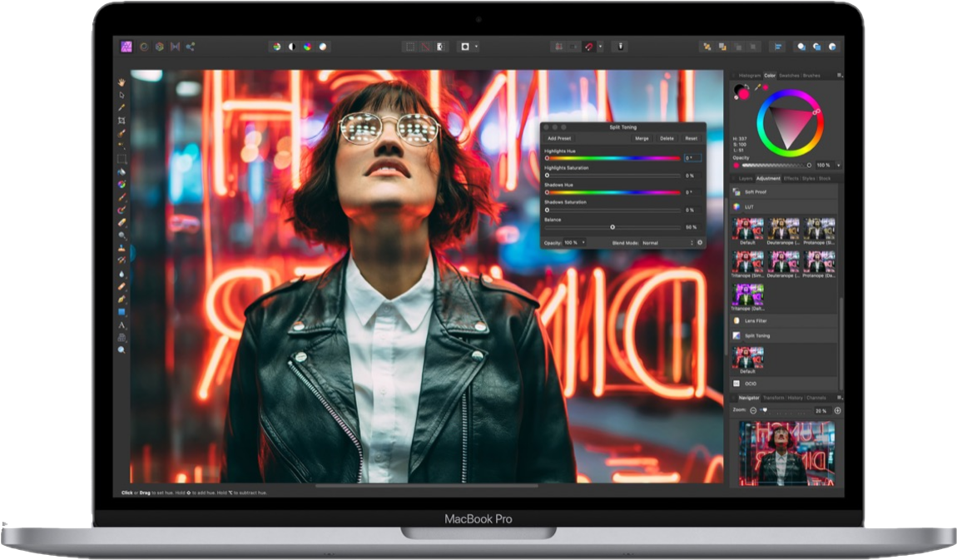The image size is (957, 560).
Task: Choose the Zoom tool at toolbar bottom
Action: pos(121,350)
